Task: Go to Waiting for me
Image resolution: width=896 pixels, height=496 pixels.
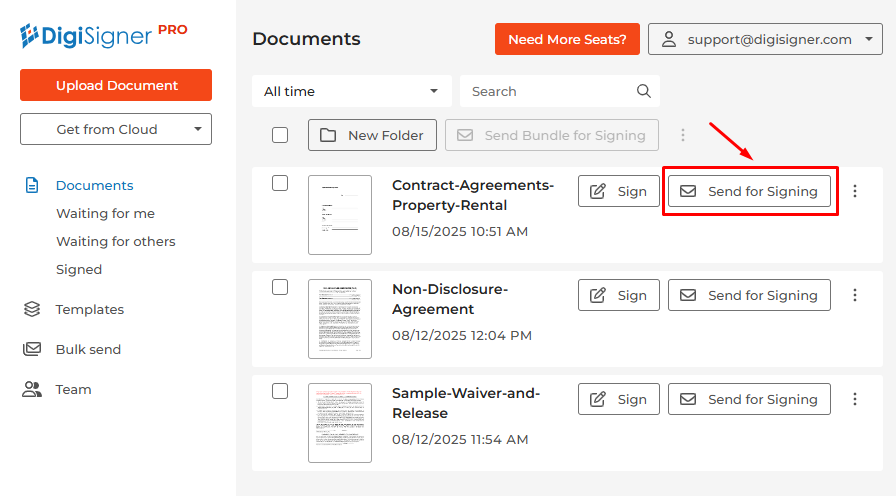Action: [105, 213]
